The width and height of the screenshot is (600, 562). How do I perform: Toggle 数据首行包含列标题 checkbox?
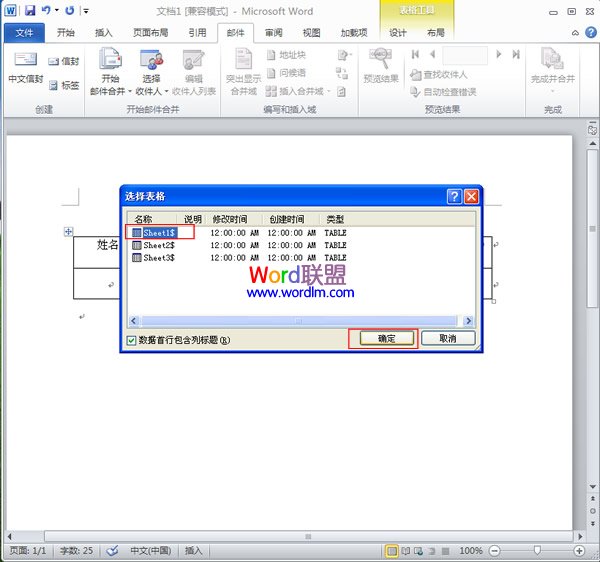131,340
